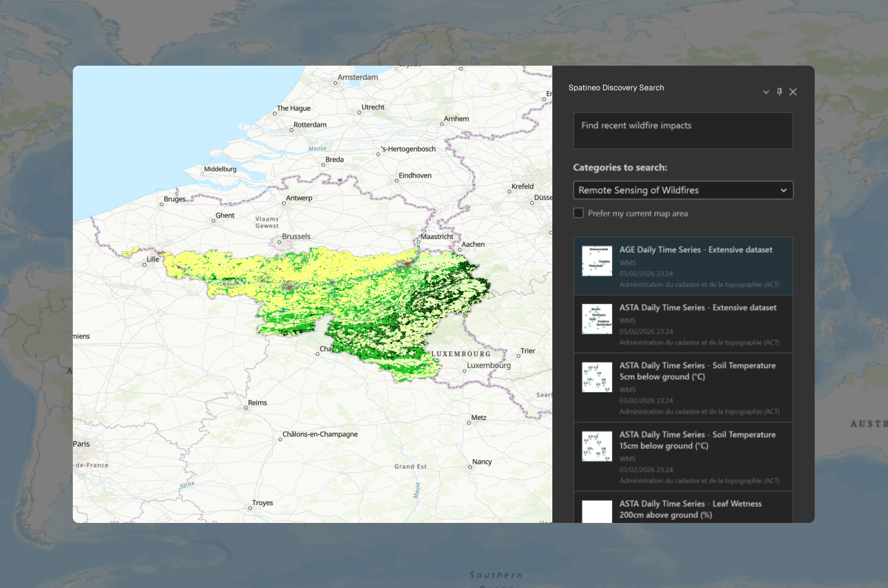This screenshot has width=888, height=588.
Task: Click ASTA Extensive dataset thumbnail image
Action: (x=597, y=319)
